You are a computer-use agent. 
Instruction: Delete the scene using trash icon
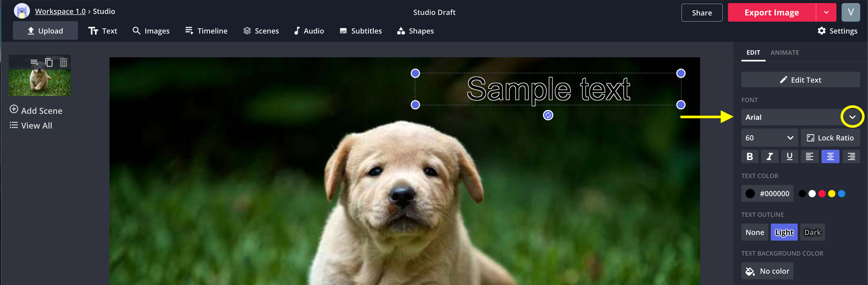[x=63, y=63]
